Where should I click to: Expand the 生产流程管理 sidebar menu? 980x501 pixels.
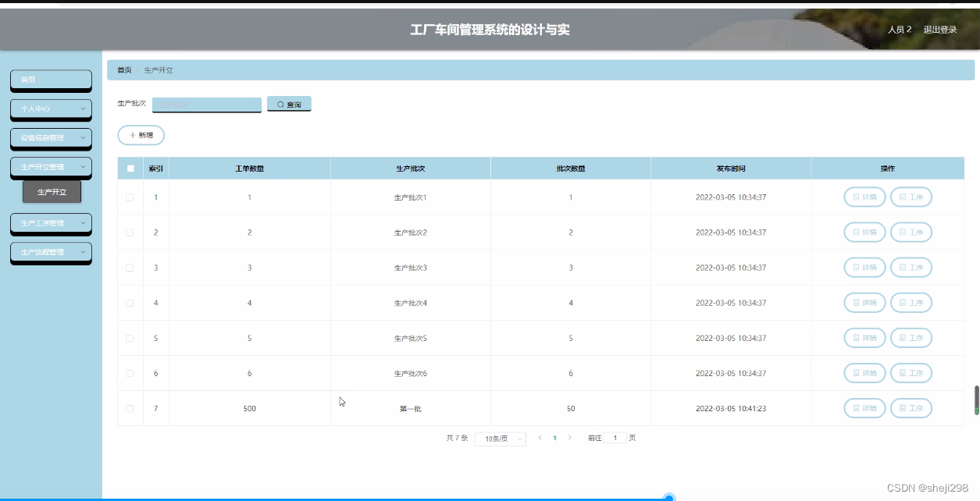51,252
